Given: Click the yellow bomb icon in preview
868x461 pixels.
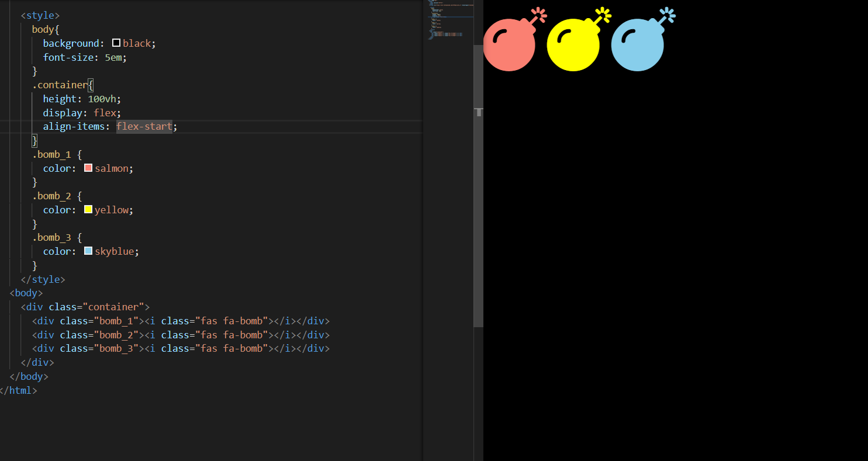Looking at the screenshot, I should (579, 39).
